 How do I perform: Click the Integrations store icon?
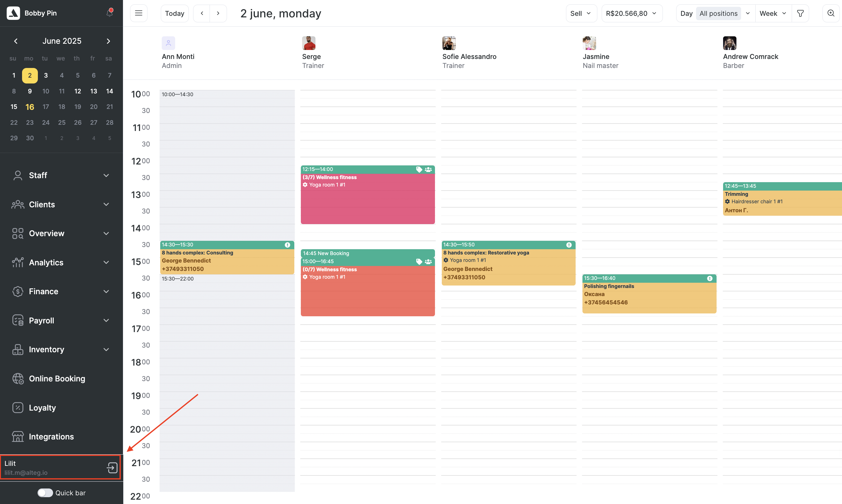click(18, 436)
